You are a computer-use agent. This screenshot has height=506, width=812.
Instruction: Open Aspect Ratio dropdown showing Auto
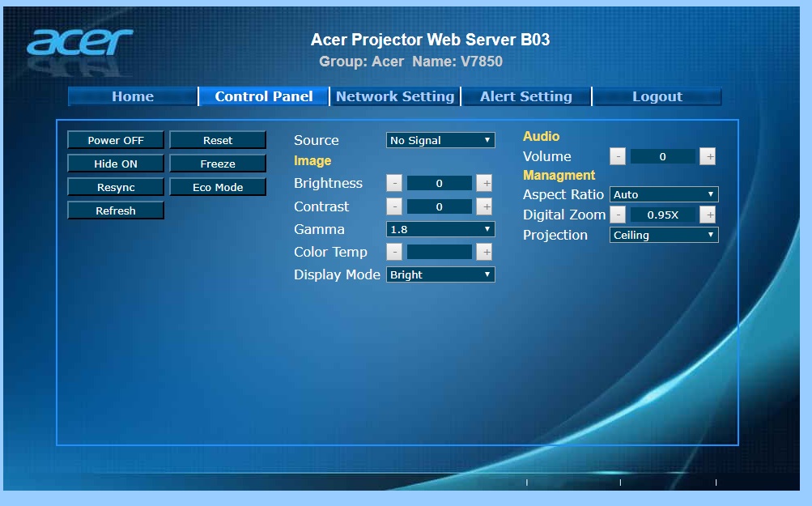[x=664, y=194]
